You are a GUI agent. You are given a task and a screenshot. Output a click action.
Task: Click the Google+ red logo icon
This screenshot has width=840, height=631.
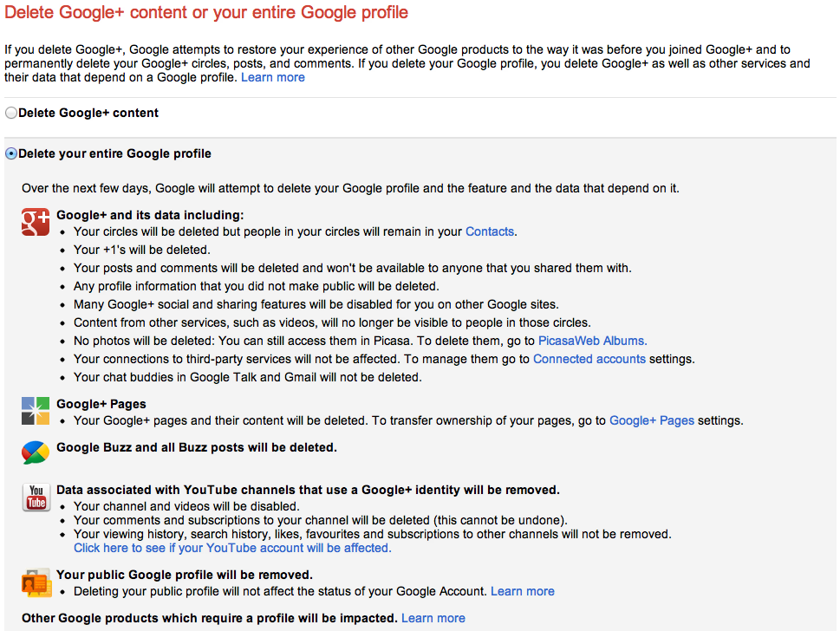pos(36,222)
